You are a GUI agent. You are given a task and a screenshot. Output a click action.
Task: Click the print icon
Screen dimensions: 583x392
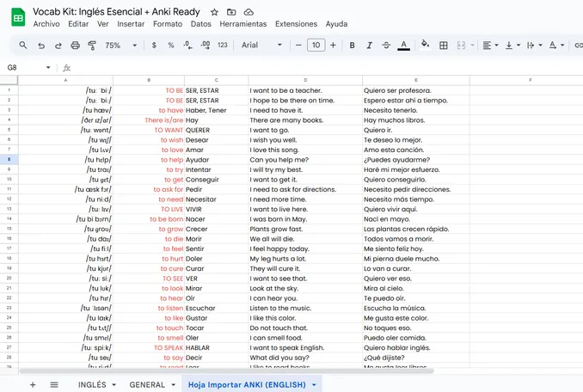76,45
